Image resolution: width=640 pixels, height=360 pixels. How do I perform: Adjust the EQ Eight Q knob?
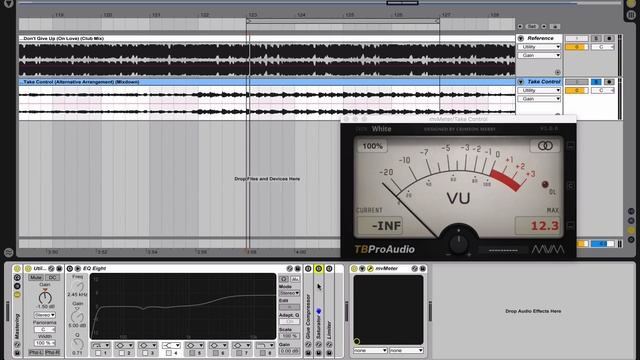point(78,344)
